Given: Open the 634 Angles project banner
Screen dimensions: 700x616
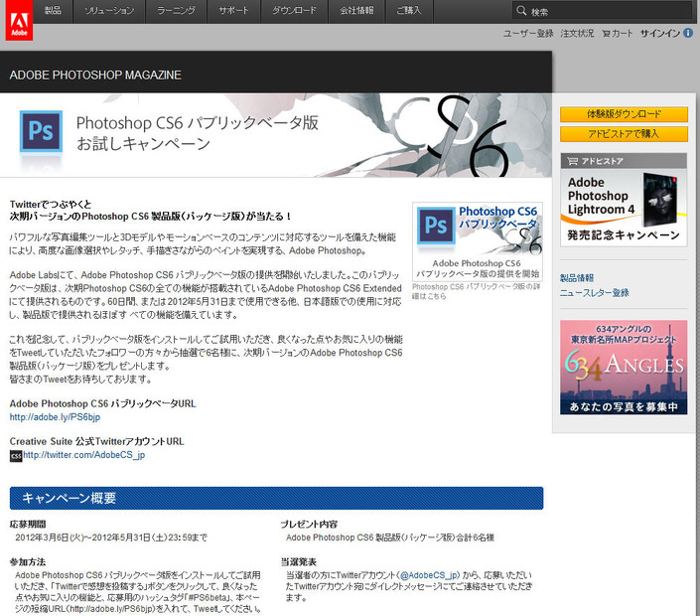Looking at the screenshot, I should tap(624, 368).
